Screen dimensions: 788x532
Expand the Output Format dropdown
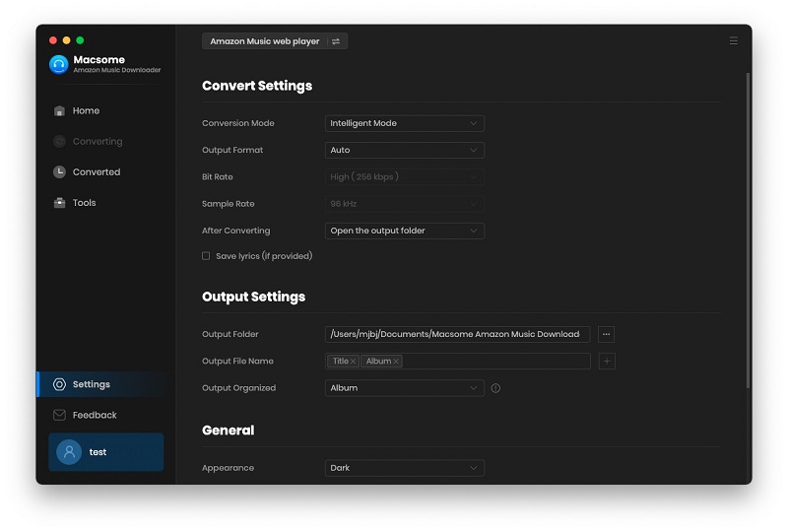tap(405, 150)
